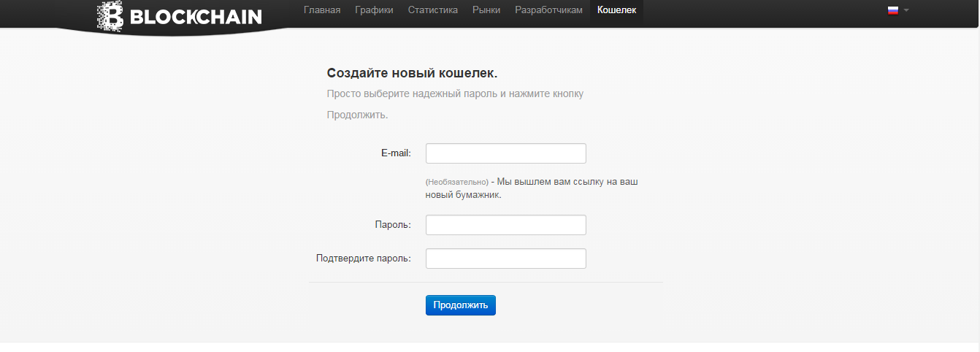The image size is (980, 352).
Task: Open the Главная navigation item
Action: point(322,10)
